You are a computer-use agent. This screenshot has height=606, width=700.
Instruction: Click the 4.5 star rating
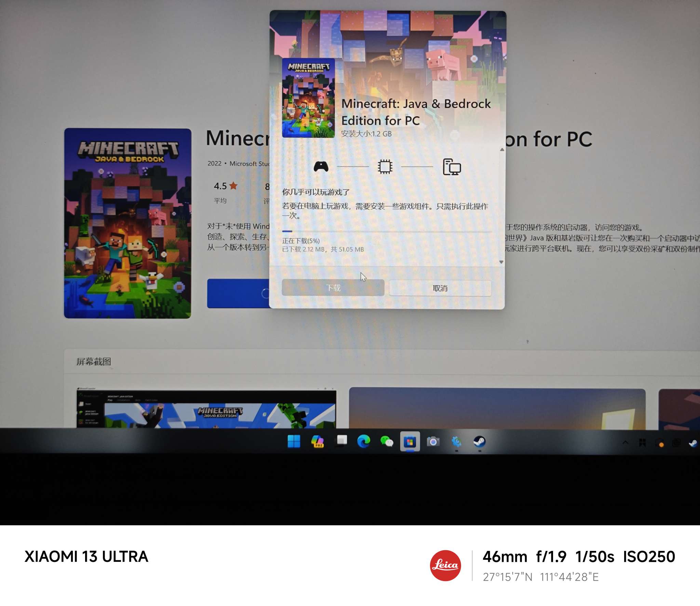(226, 186)
